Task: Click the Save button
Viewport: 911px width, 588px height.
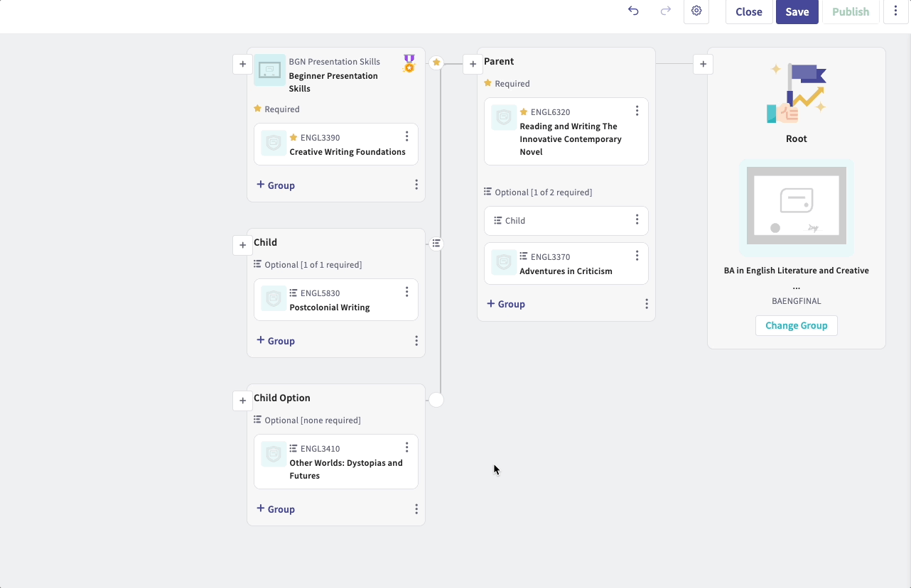Action: point(797,11)
